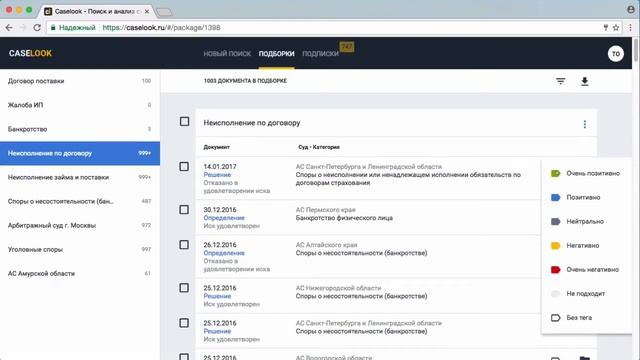This screenshot has width=640, height=360.
Task: Open Решение link for АС Нижегородской области
Action: (217, 296)
